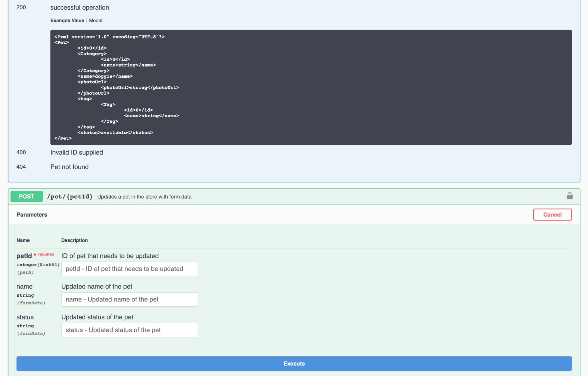Click the authorization lock icon
Screen dimensions: 588x376
[570, 196]
